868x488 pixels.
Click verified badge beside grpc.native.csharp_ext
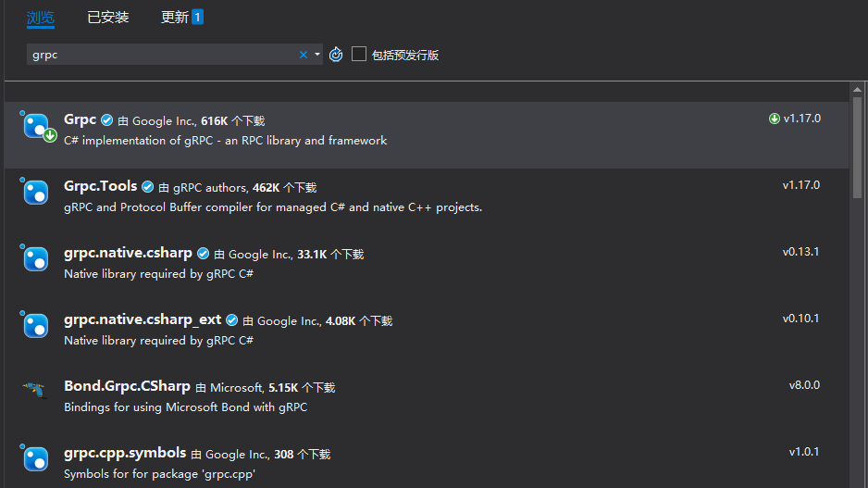pyautogui.click(x=232, y=319)
